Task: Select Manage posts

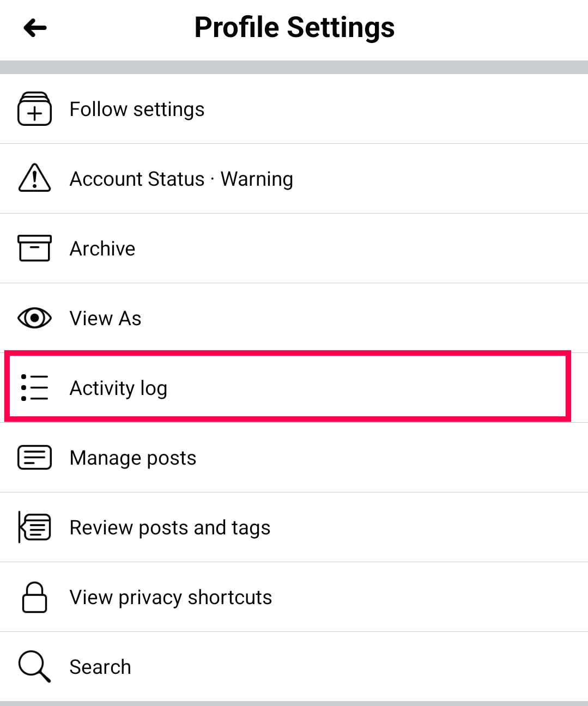Action: [x=133, y=458]
